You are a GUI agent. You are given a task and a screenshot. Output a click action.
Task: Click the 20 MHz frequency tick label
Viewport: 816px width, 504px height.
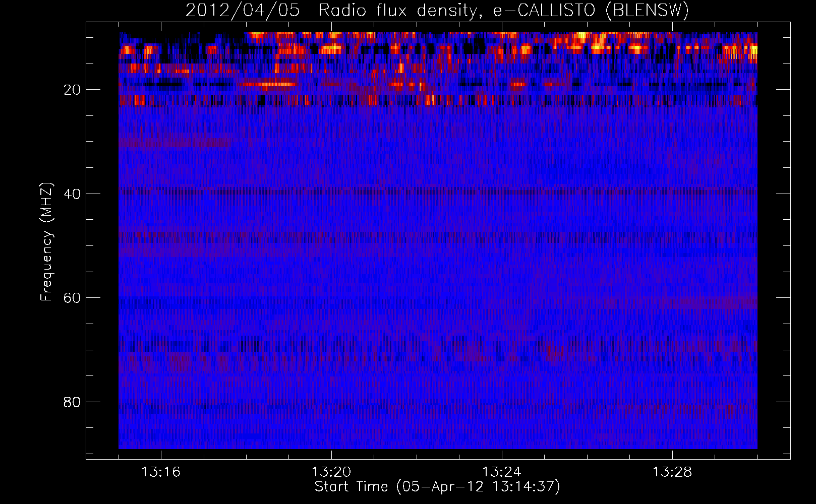tap(72, 90)
